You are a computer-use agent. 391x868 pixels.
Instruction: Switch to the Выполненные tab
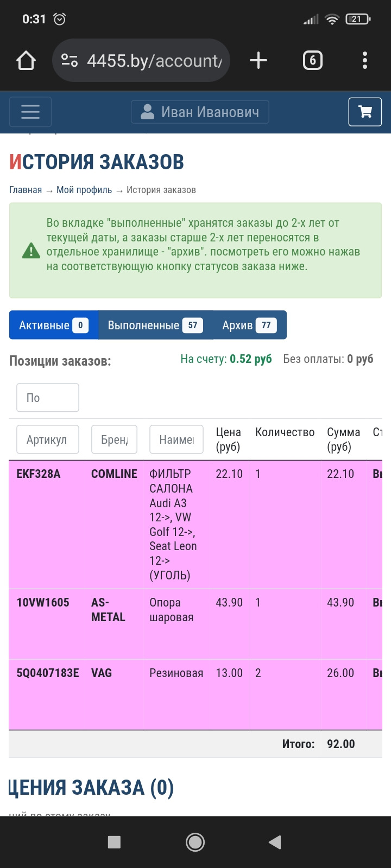155,325
